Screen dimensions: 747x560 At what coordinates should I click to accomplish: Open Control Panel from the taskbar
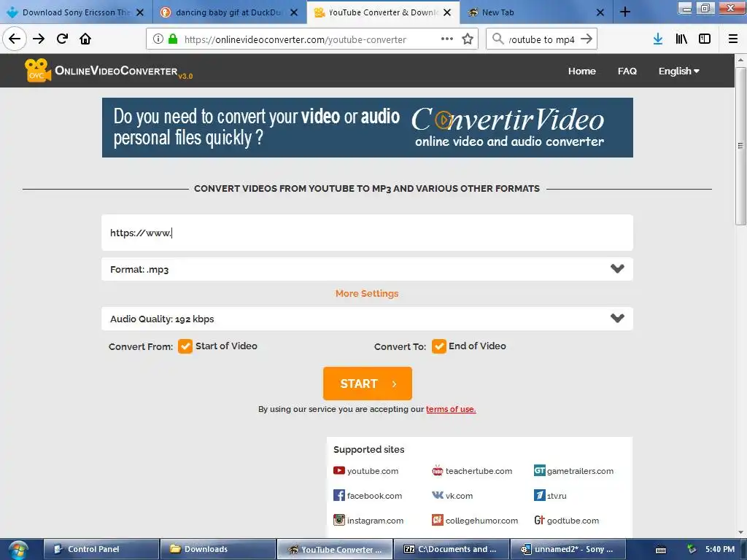click(101, 549)
